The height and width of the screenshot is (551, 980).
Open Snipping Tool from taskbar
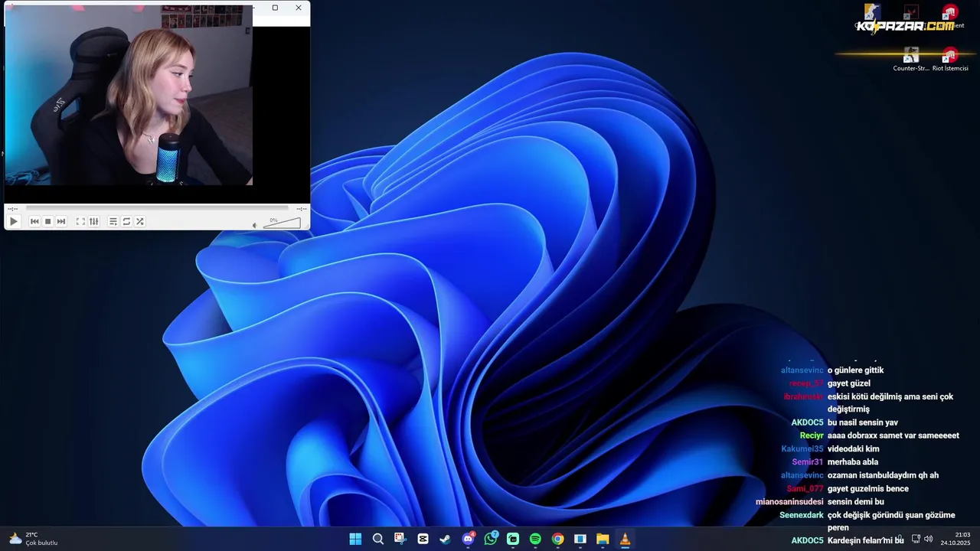[400, 539]
